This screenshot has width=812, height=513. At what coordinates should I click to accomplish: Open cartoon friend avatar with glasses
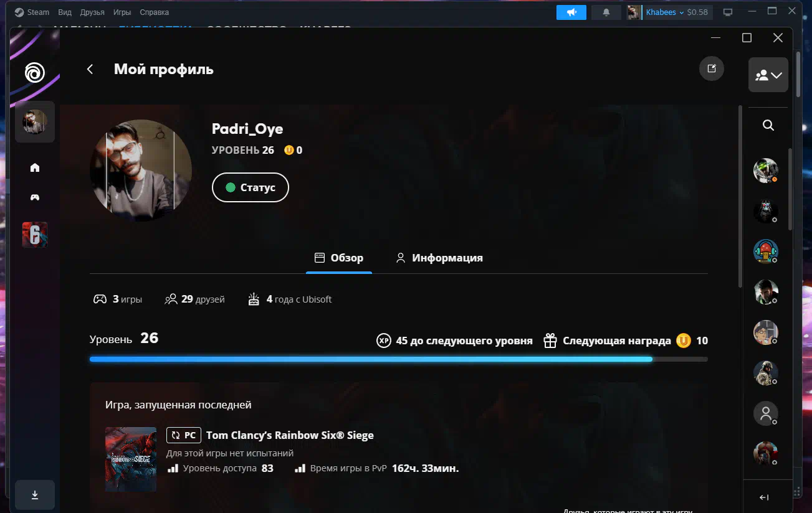[766, 332]
